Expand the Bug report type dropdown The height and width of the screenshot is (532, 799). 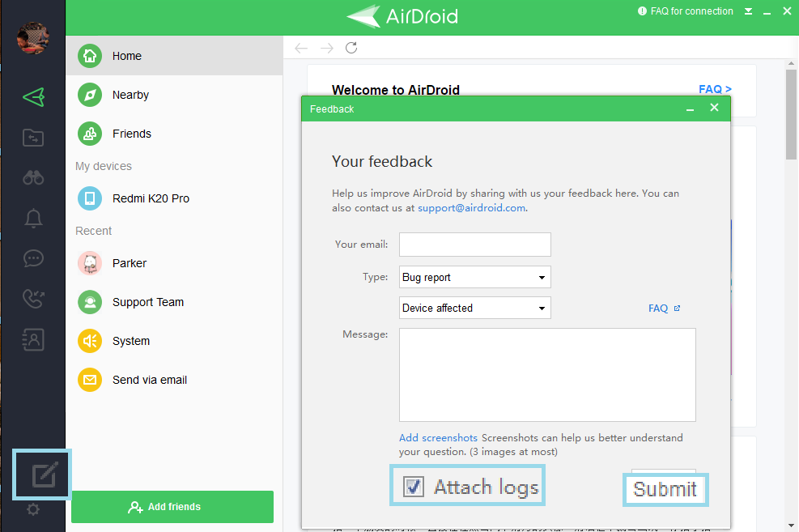point(474,277)
